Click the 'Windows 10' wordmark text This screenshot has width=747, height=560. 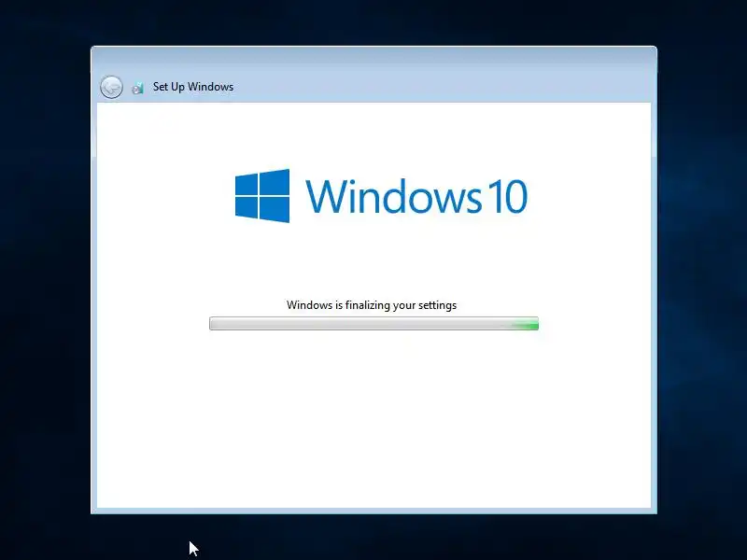tap(416, 196)
